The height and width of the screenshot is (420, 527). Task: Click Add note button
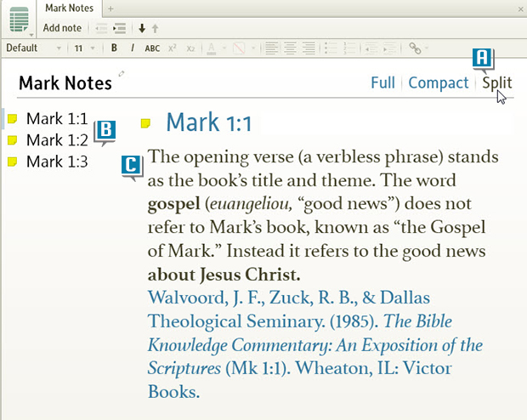pyautogui.click(x=62, y=28)
